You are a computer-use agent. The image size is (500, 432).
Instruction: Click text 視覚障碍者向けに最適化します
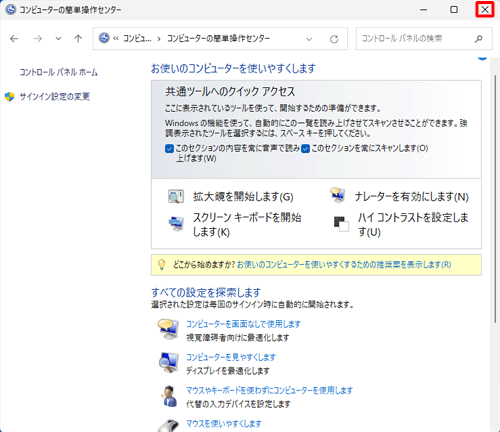(237, 338)
